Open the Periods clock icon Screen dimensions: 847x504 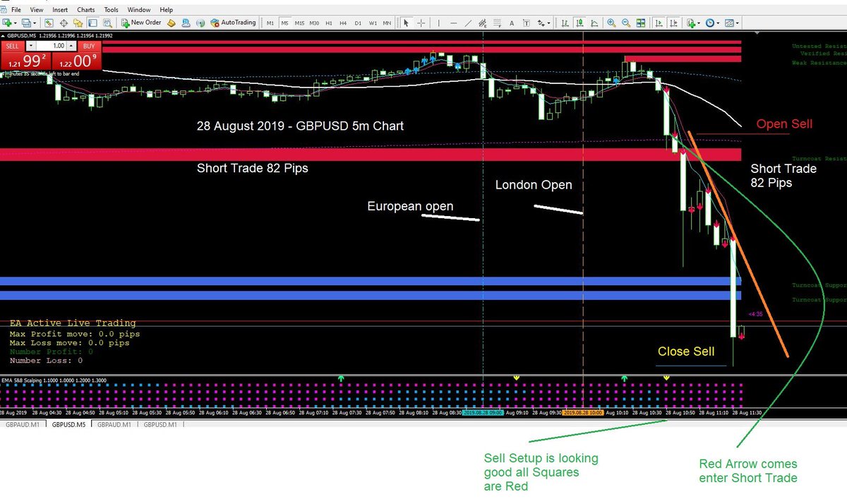[709, 23]
